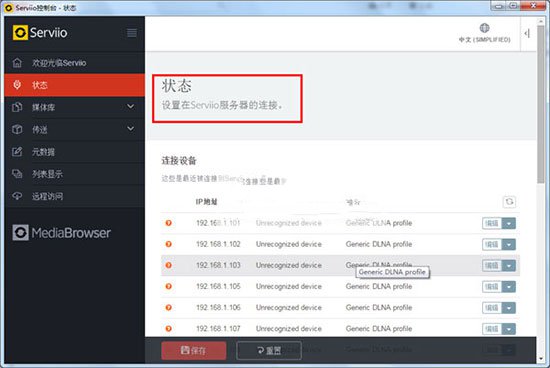Open the 元数据 metadata page

click(x=75, y=152)
